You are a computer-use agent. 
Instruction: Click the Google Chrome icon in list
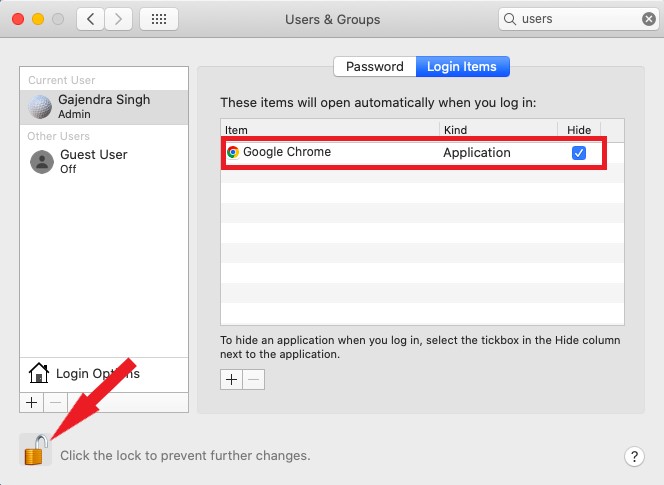click(x=233, y=152)
